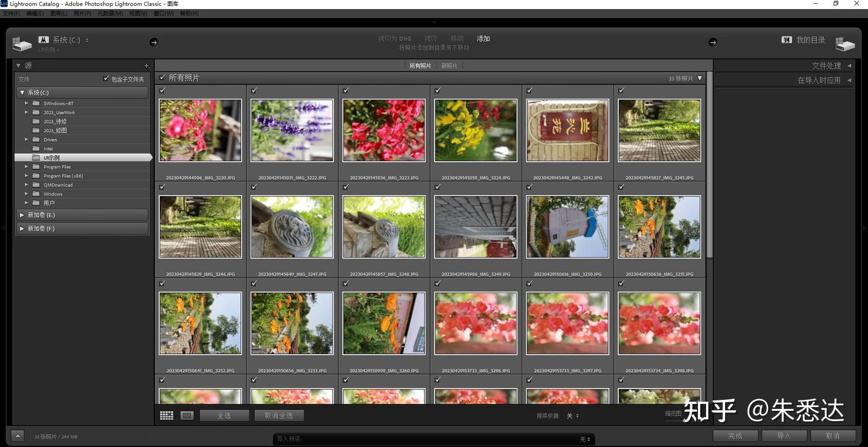Image resolution: width=868 pixels, height=447 pixels.
Task: Click the 取消全选 button
Action: point(279,415)
